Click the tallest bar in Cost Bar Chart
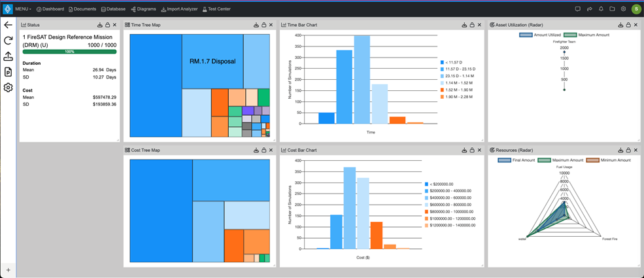 (x=350, y=208)
